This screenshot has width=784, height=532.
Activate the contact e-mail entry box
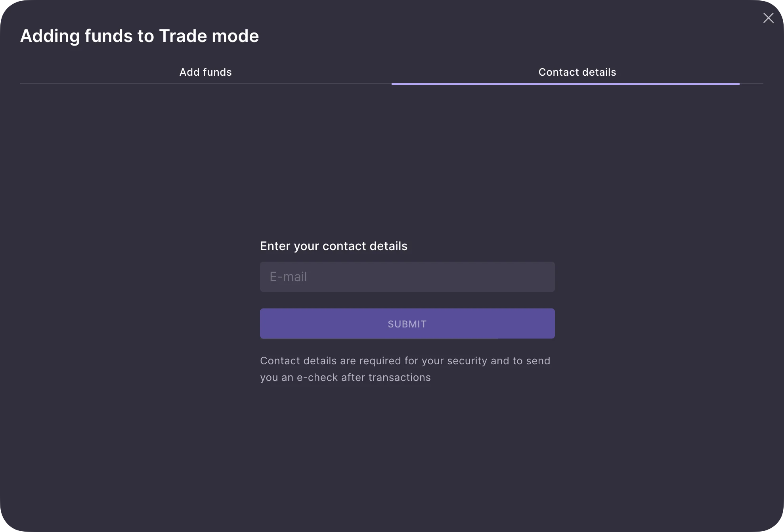(407, 277)
